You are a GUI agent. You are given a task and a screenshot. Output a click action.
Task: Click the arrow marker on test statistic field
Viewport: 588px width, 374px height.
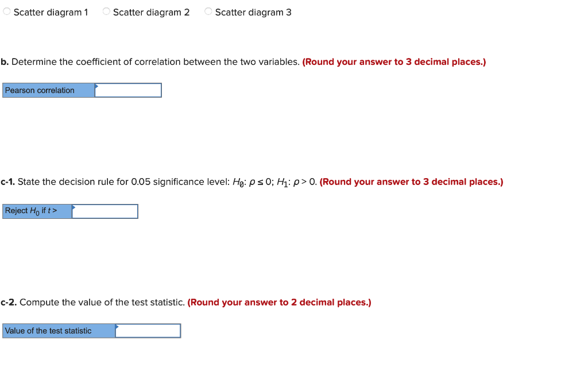pyautogui.click(x=118, y=326)
